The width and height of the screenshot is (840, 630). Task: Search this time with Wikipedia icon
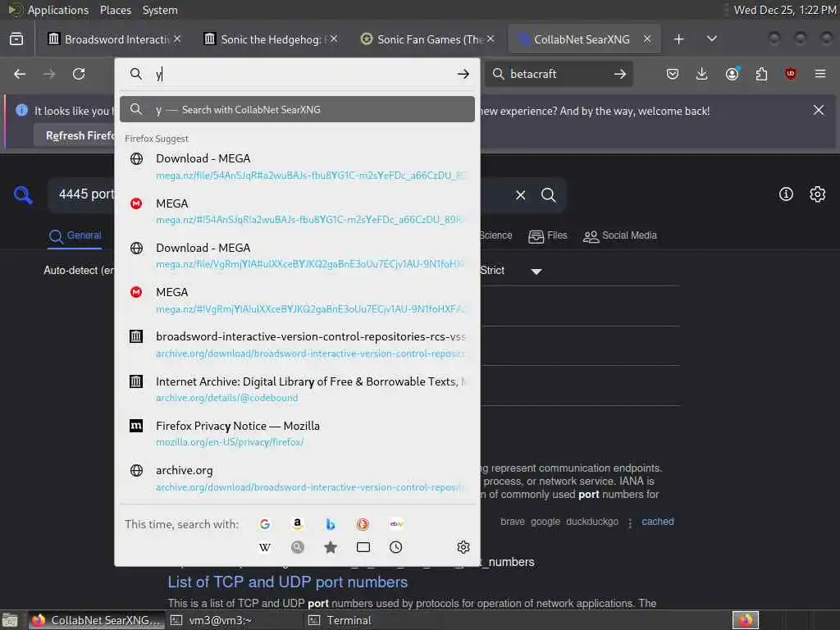(x=265, y=547)
